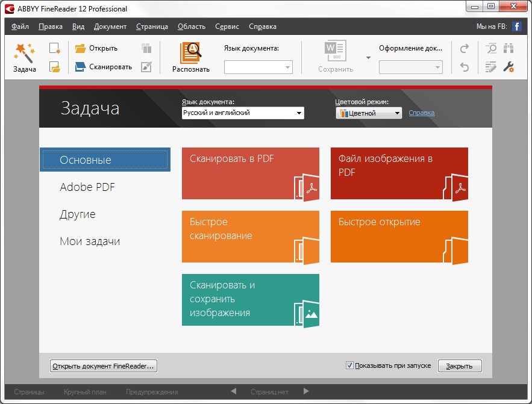
Task: Click the new blank document icon
Action: tap(55, 48)
